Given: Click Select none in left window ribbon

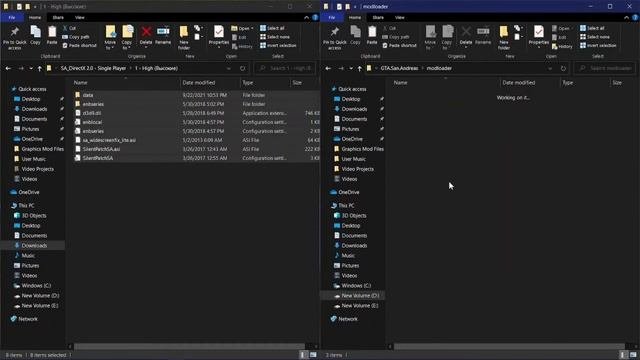Looking at the screenshot, I should click(x=275, y=37).
